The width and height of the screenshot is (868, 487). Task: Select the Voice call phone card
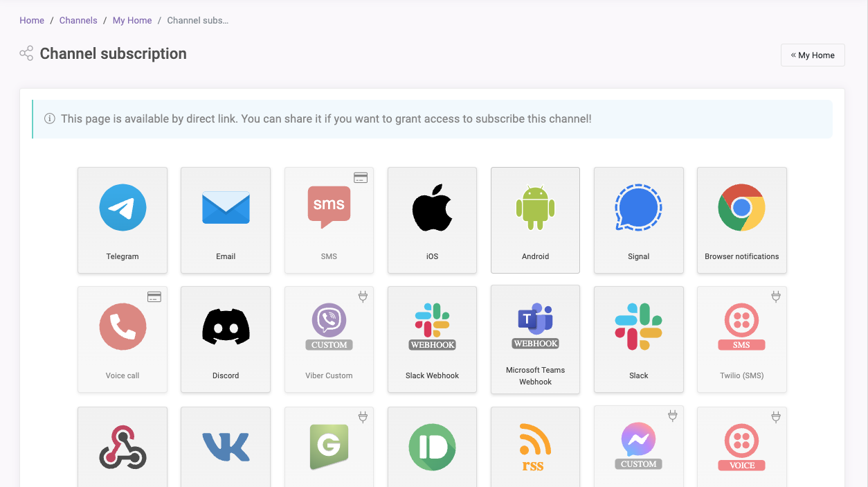[123, 339]
